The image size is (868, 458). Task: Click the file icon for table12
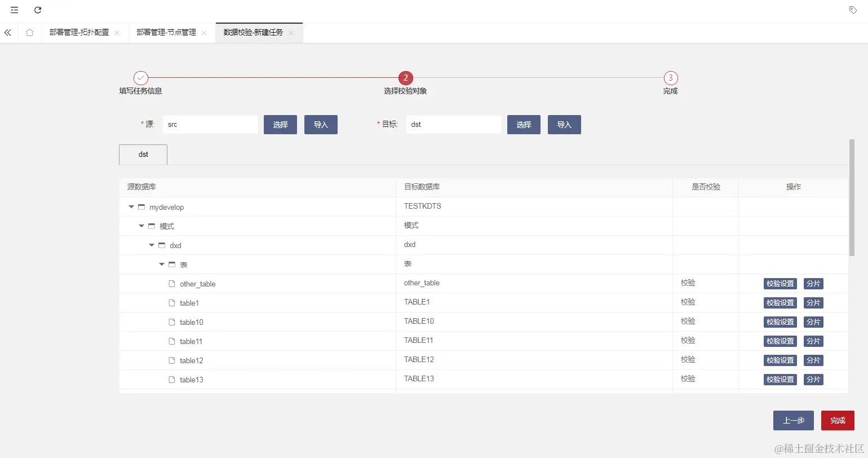172,360
